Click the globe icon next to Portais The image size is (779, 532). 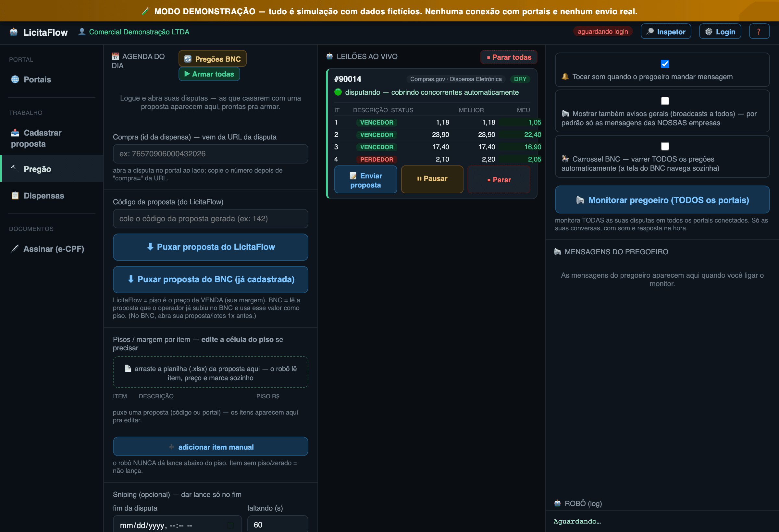point(15,79)
